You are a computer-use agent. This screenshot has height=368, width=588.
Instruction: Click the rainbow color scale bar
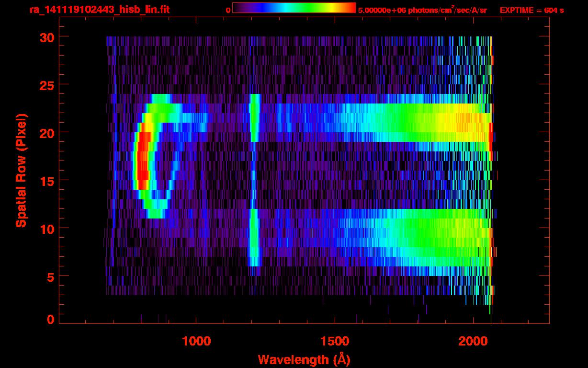point(294,8)
